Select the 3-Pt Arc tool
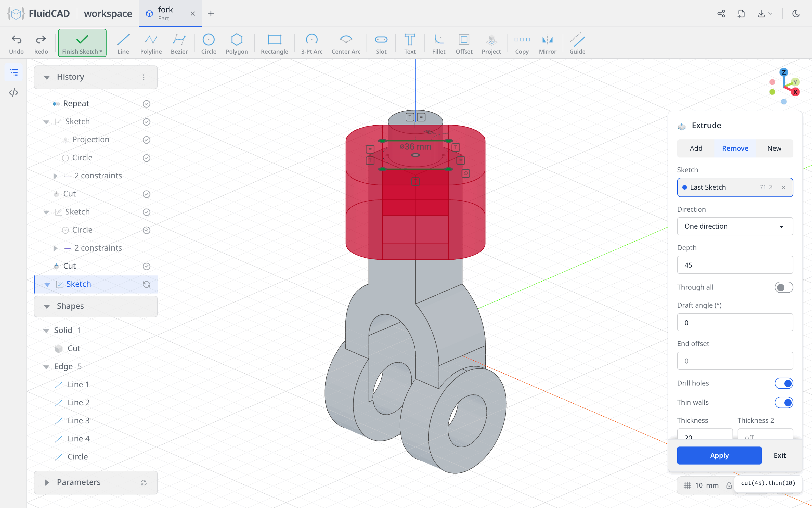This screenshot has height=508, width=812. pos(311,44)
